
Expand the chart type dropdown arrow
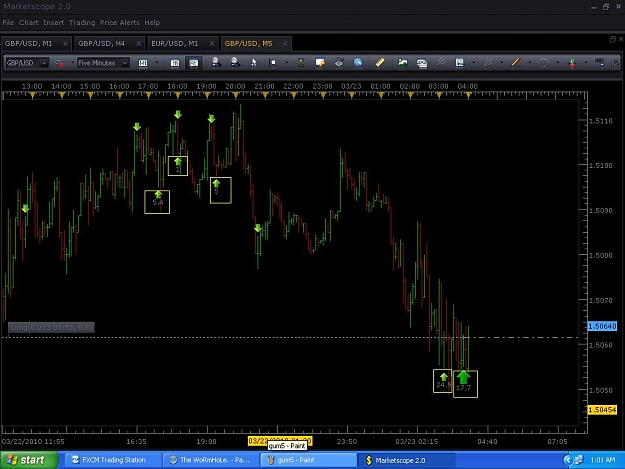point(157,63)
